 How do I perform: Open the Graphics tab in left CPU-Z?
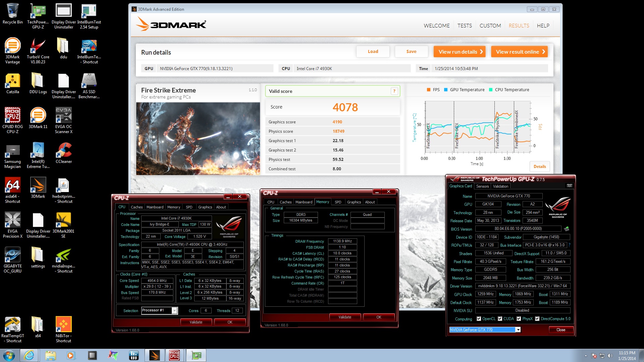pos(205,207)
